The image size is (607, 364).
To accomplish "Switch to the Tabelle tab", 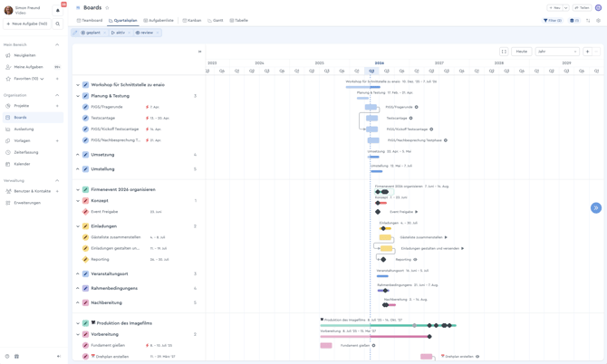I will (239, 21).
